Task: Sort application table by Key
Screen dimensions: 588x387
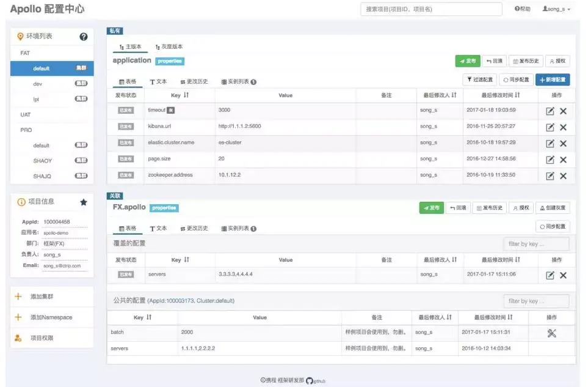Action: point(186,95)
